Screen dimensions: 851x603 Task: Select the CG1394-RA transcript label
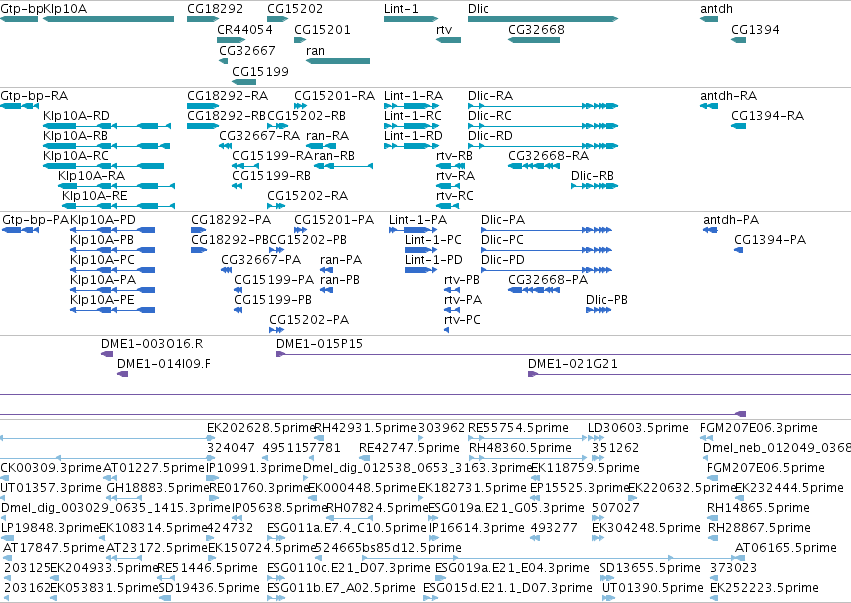[x=767, y=116]
